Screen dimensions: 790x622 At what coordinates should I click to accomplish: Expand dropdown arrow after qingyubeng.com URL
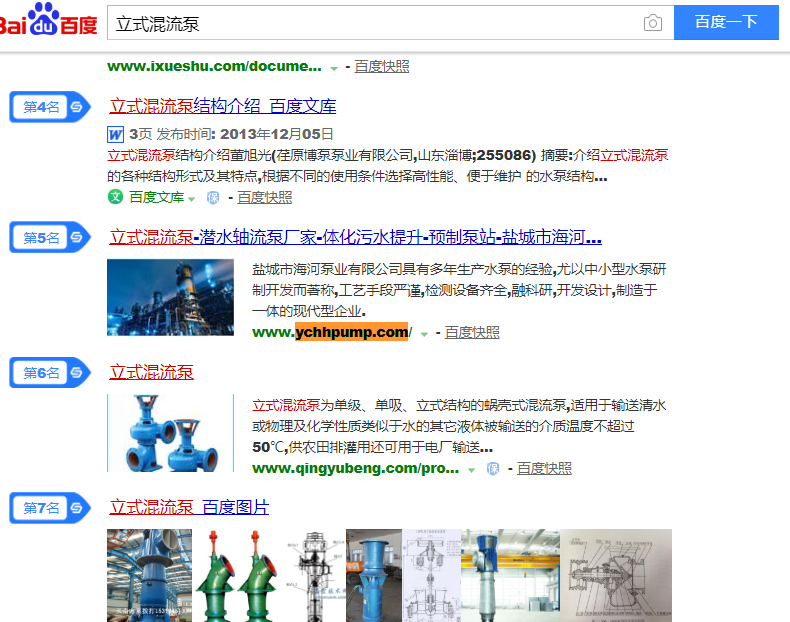[471, 470]
